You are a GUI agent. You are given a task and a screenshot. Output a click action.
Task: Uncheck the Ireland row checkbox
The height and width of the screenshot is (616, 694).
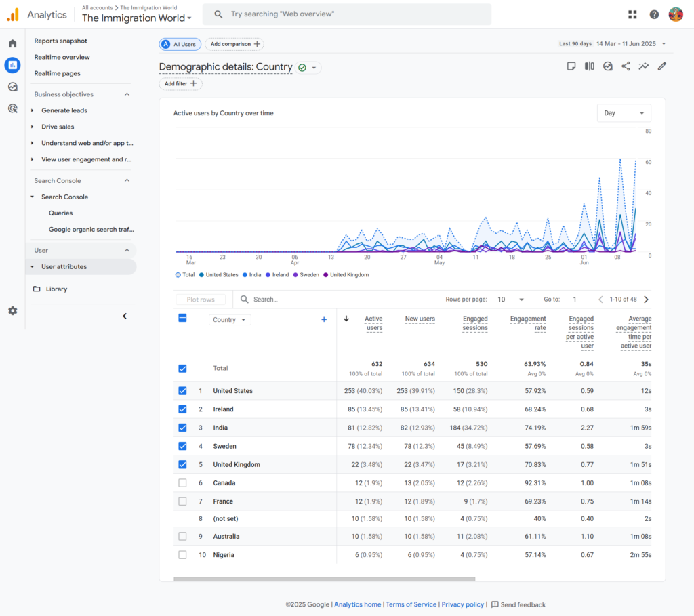[x=182, y=409]
